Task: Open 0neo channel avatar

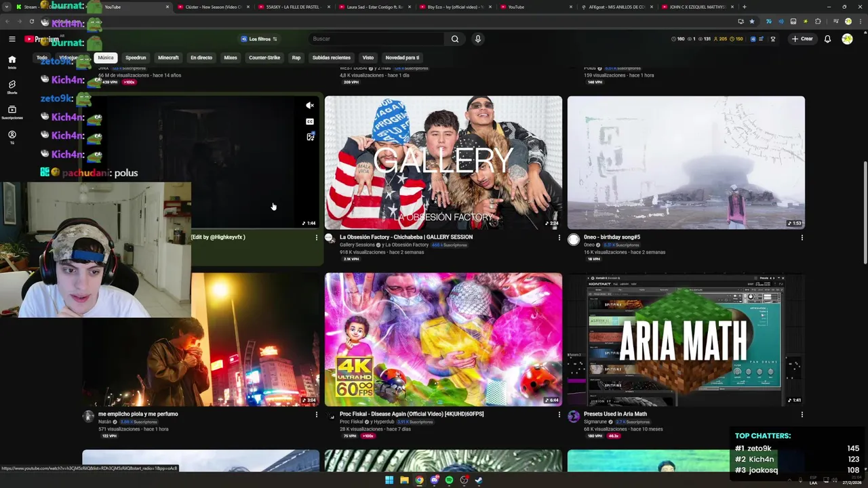Action: 574,239
